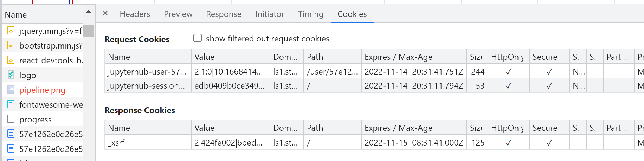
Task: Click the fontawesome font file icon
Action: [x=11, y=104]
